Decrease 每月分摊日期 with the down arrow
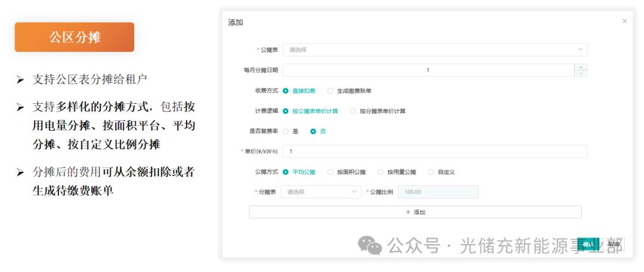Screen dimensions: 644x272 click(x=581, y=73)
